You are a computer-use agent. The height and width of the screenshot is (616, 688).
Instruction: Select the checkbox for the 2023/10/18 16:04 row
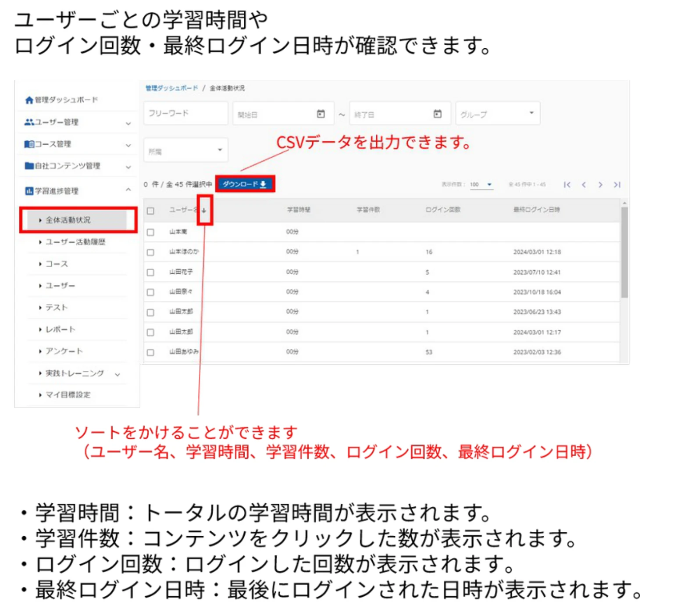150,292
